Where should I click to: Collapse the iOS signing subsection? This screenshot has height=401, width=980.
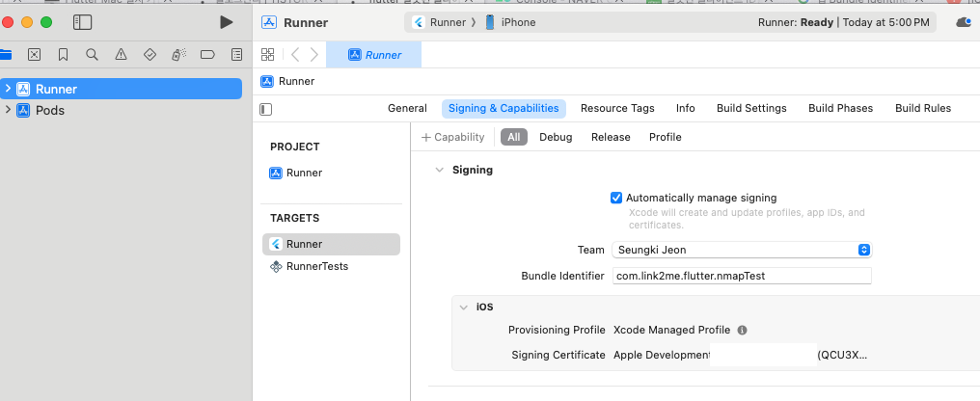point(463,307)
